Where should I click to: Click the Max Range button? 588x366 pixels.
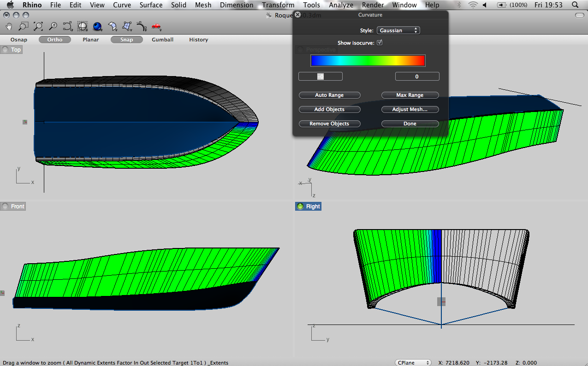(410, 95)
